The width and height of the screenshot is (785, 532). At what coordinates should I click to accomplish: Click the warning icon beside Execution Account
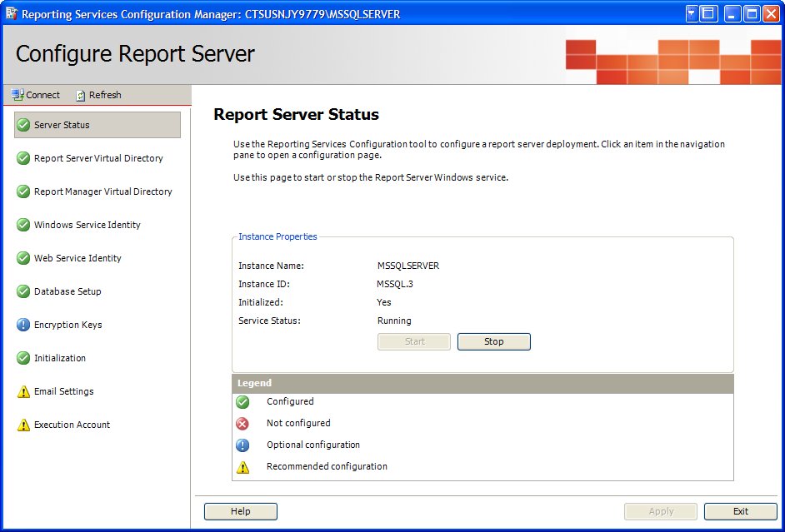23,425
